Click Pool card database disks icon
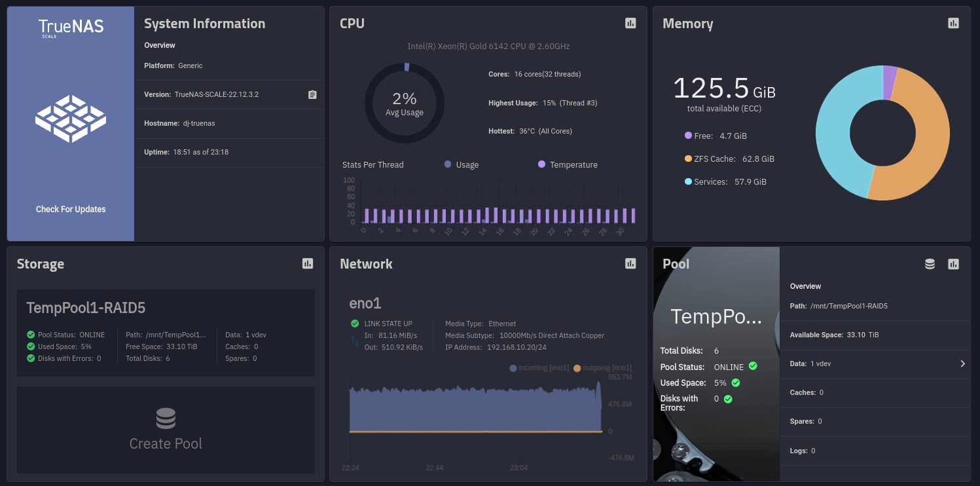This screenshot has width=980, height=486. click(x=930, y=264)
